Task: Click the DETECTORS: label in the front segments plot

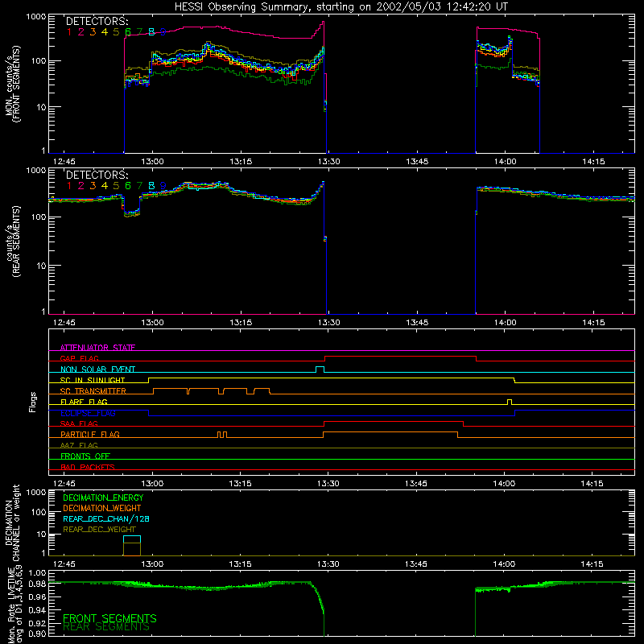Action: [97, 22]
